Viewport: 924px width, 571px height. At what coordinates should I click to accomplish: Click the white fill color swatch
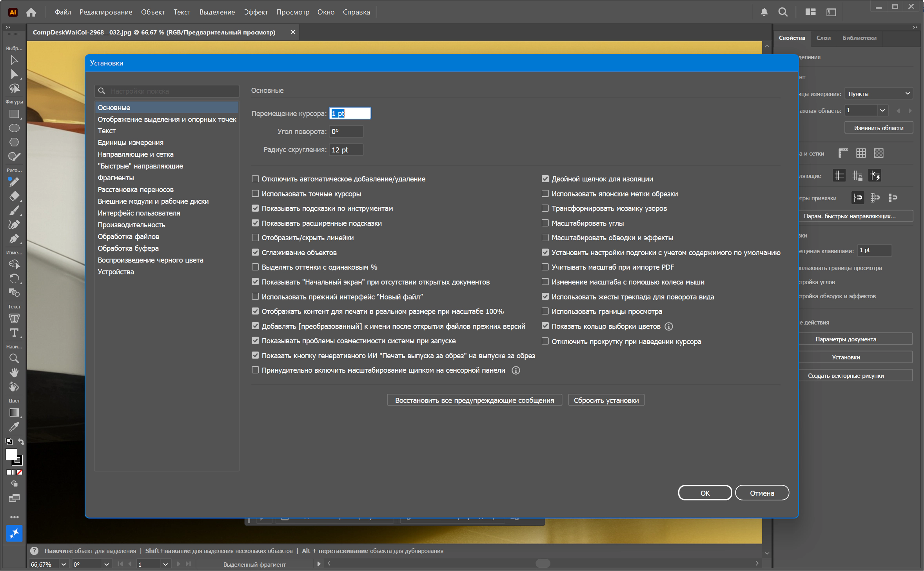click(x=11, y=454)
